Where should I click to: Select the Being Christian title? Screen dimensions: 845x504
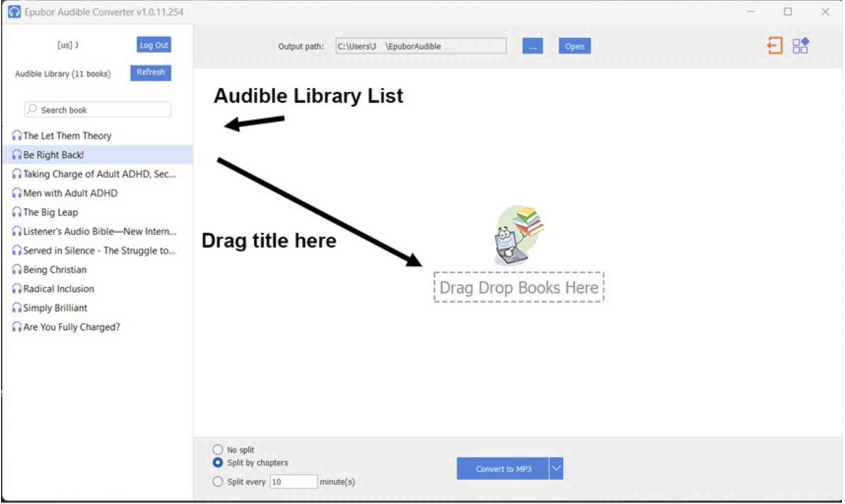coord(55,270)
